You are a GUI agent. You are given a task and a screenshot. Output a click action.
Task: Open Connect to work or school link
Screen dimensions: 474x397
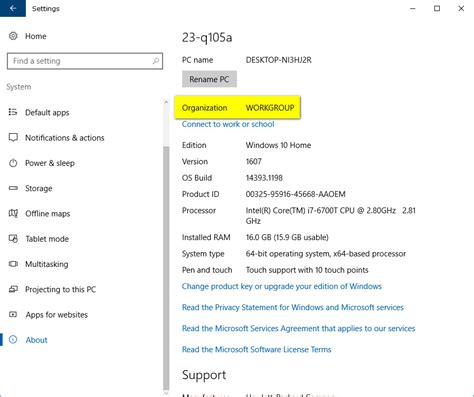pyautogui.click(x=228, y=124)
